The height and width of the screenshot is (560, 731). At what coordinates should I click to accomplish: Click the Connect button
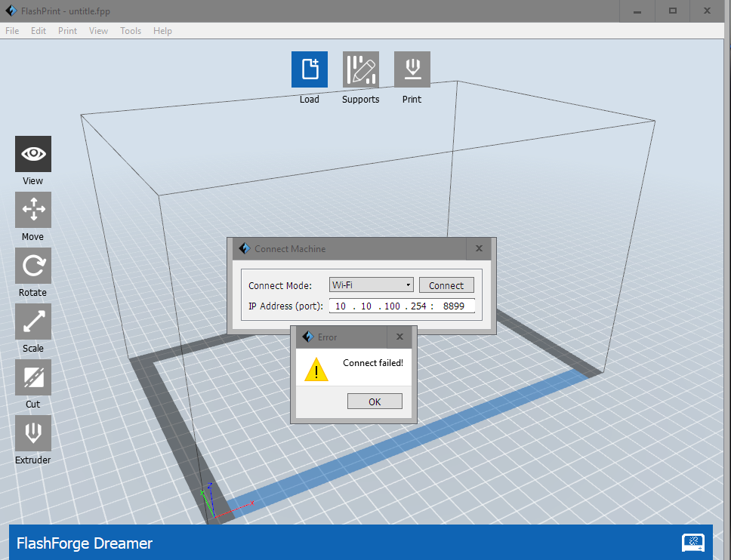(446, 285)
